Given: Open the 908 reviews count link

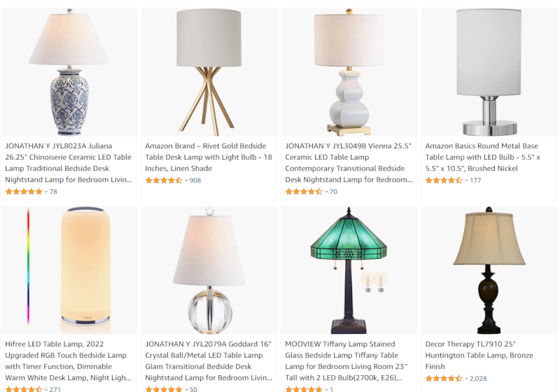Looking at the screenshot, I should [195, 181].
